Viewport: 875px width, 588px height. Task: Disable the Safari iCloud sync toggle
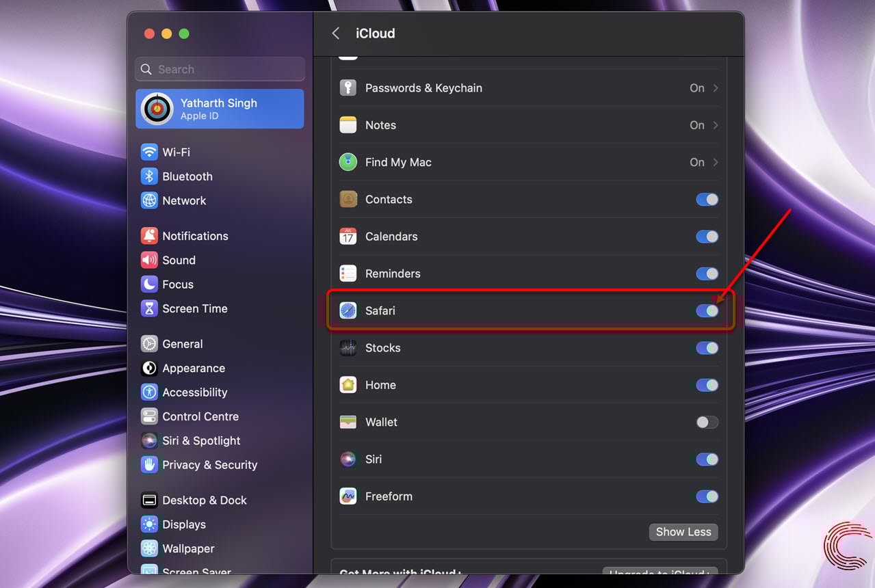coord(707,310)
